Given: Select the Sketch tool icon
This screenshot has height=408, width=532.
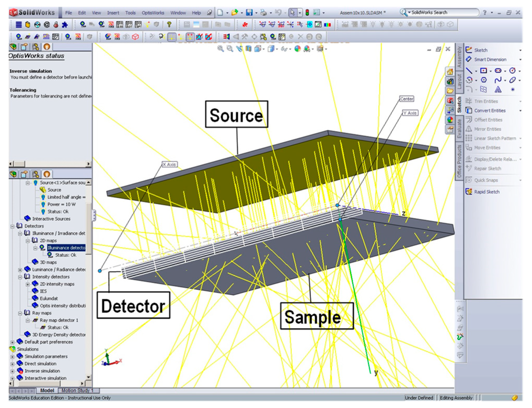Looking at the screenshot, I should (469, 50).
